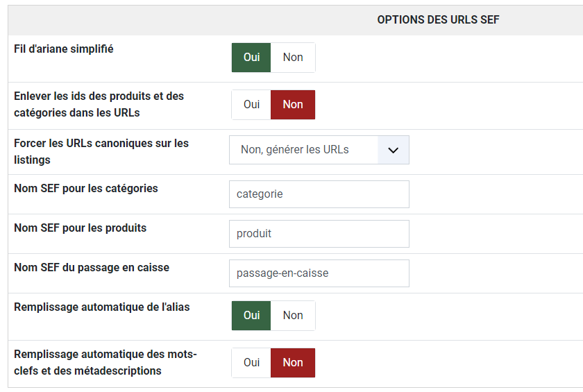Choose Non for removing product ids in URLs
Viewport: 583px width, 392px height.
click(x=293, y=105)
